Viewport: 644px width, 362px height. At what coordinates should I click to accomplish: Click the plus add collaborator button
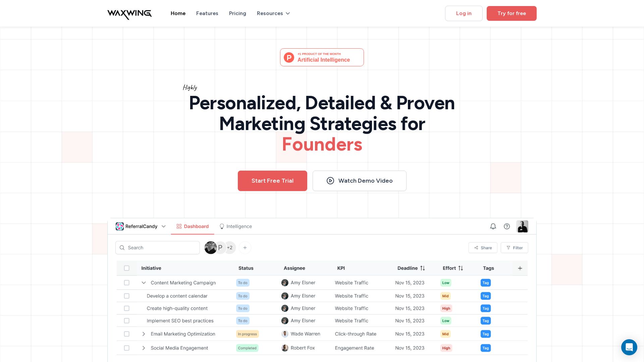245,247
